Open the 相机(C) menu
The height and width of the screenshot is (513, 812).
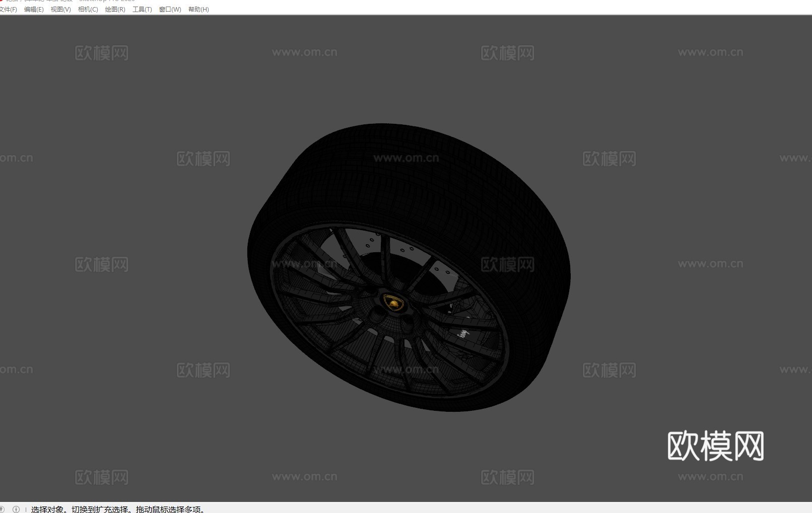tap(88, 10)
